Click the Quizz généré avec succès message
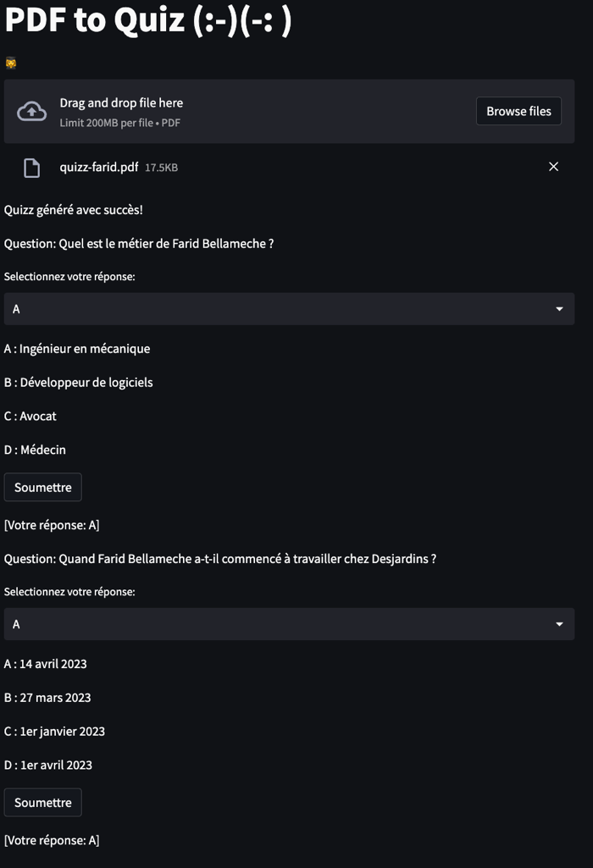593x868 pixels. pos(73,210)
